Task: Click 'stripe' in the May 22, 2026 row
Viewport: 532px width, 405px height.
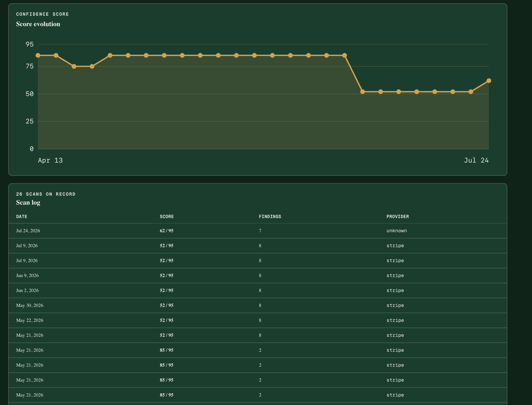Action: 395,320
